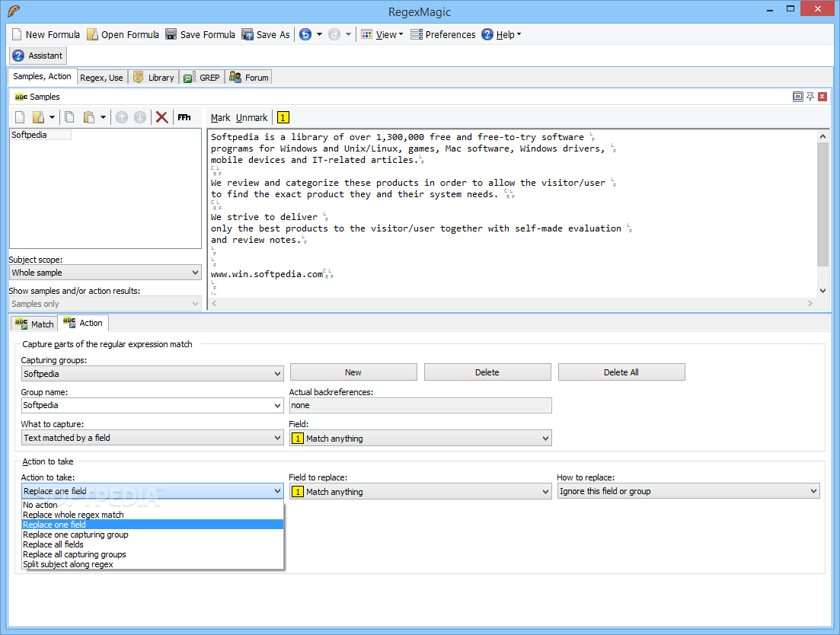Image resolution: width=840 pixels, height=635 pixels.
Task: Open Field to replace dropdown
Action: (420, 492)
